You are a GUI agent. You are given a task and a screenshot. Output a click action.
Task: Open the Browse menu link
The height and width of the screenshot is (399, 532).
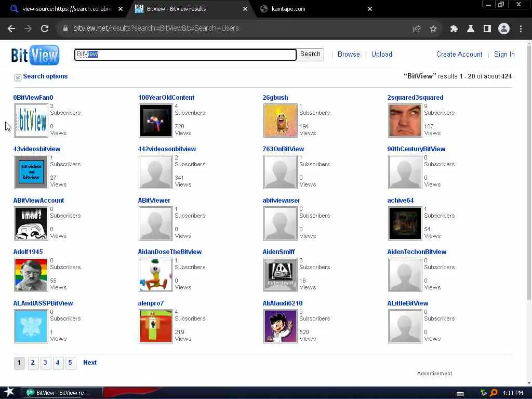click(349, 54)
